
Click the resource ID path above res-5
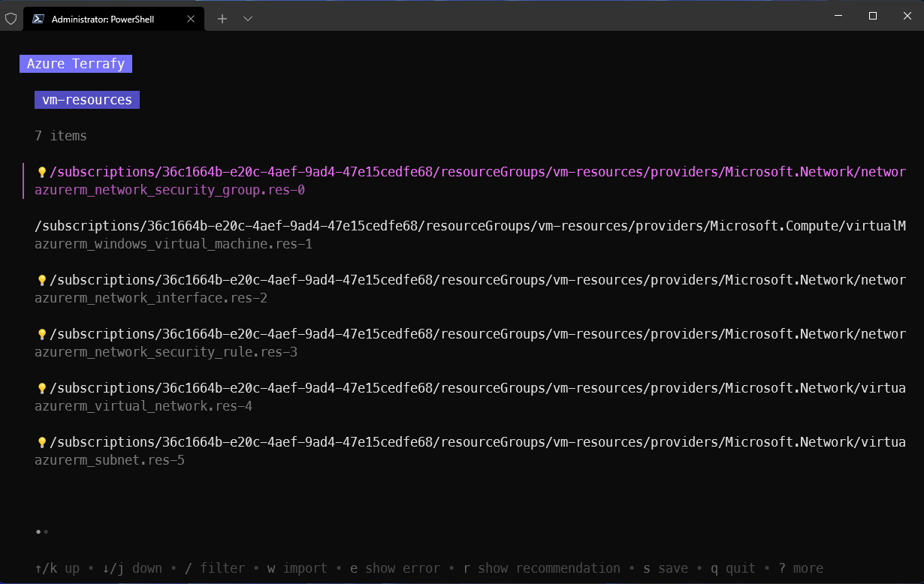click(478, 442)
